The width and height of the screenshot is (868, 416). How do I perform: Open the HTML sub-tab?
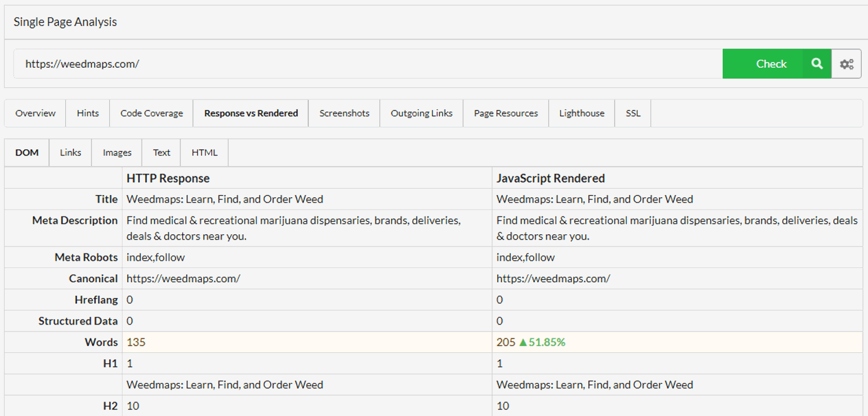pyautogui.click(x=204, y=152)
